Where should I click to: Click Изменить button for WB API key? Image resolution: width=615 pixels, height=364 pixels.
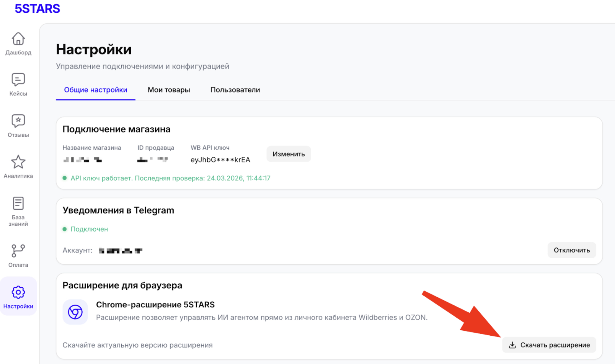coord(288,154)
